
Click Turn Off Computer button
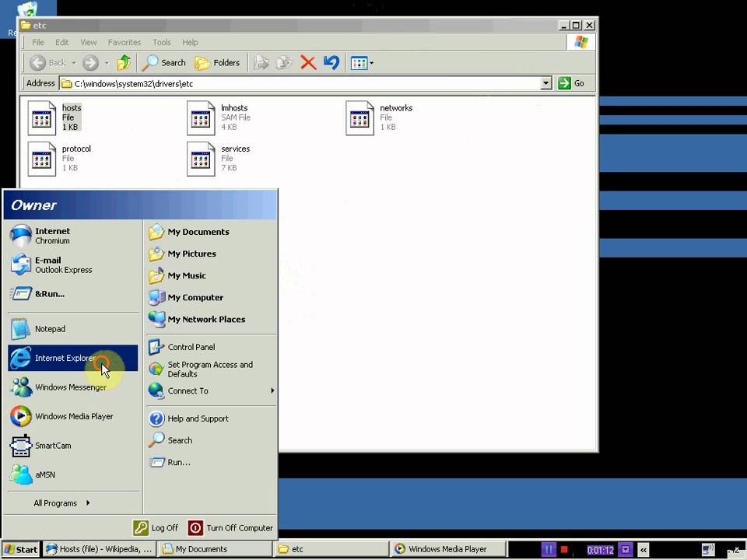click(x=230, y=527)
